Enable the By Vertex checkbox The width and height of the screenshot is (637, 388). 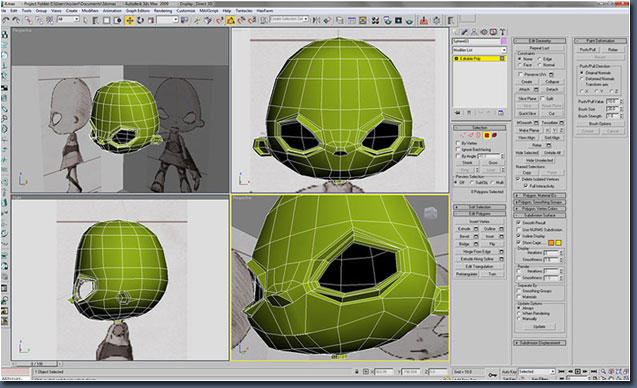tap(458, 143)
